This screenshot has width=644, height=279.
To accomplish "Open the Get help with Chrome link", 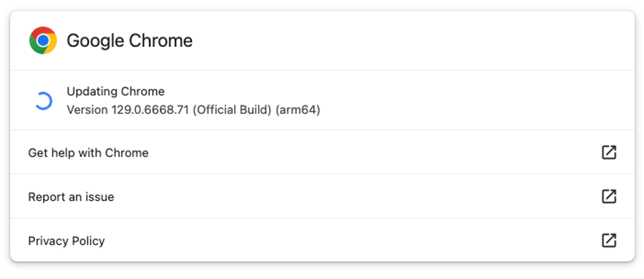I will (x=88, y=153).
